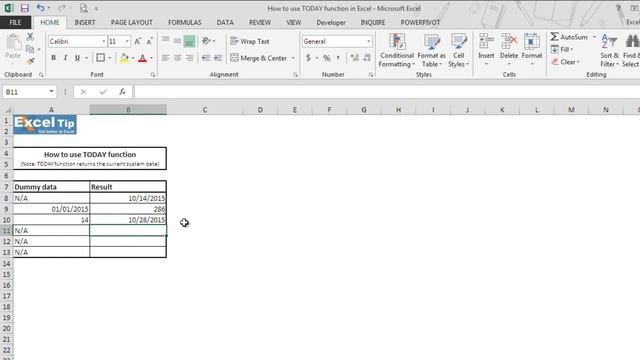Screen dimensions: 640x360
Task: Toggle Bold formatting
Action: click(x=53, y=58)
